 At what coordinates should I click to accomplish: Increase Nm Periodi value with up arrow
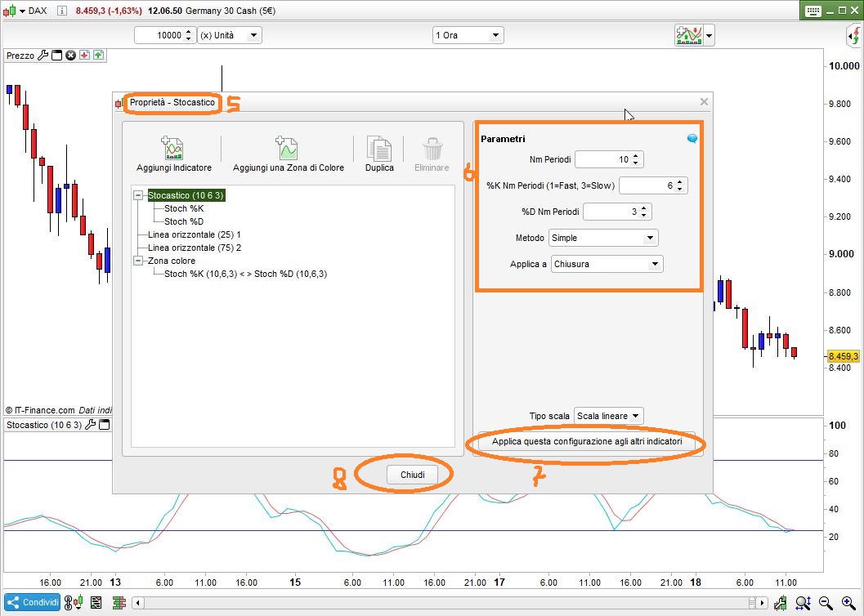coord(636,156)
